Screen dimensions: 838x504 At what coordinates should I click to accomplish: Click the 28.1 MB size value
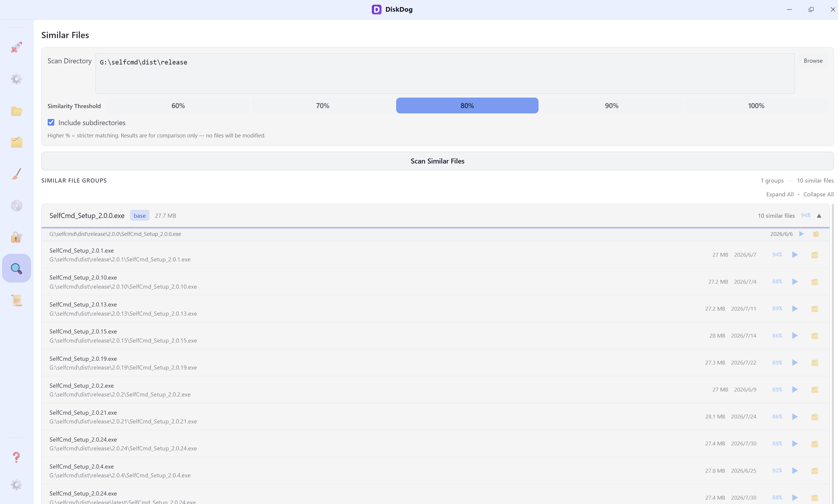pos(715,417)
